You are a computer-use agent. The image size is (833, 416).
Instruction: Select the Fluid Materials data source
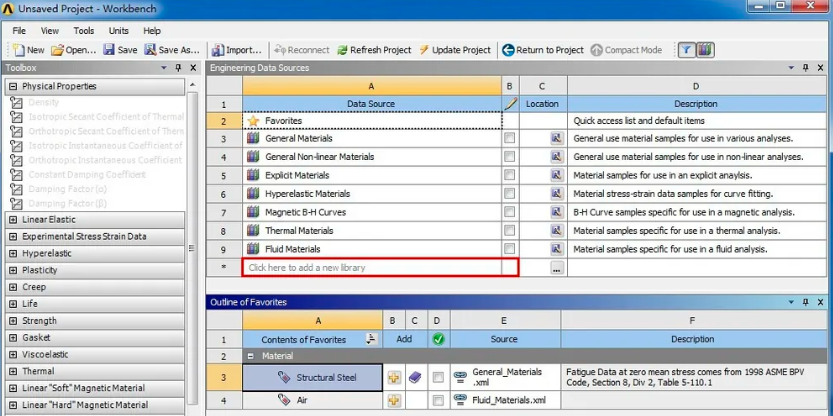coord(372,249)
